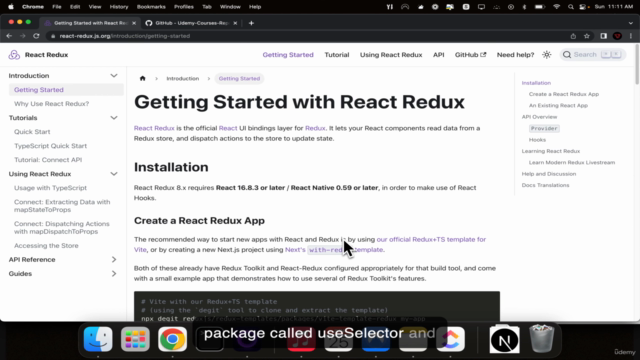Click the Wi-Fi menu bar icon
640x360 pixels.
pos(556,7)
